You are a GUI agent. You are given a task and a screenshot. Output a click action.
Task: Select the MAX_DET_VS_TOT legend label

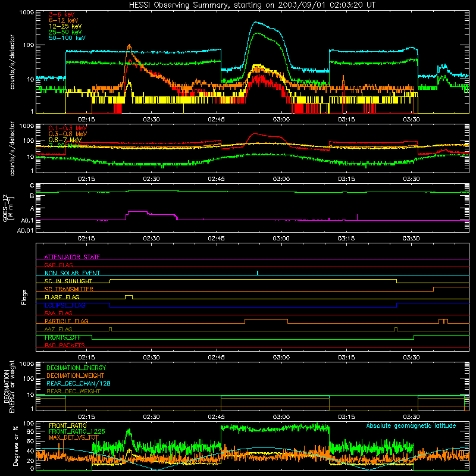pos(74,437)
